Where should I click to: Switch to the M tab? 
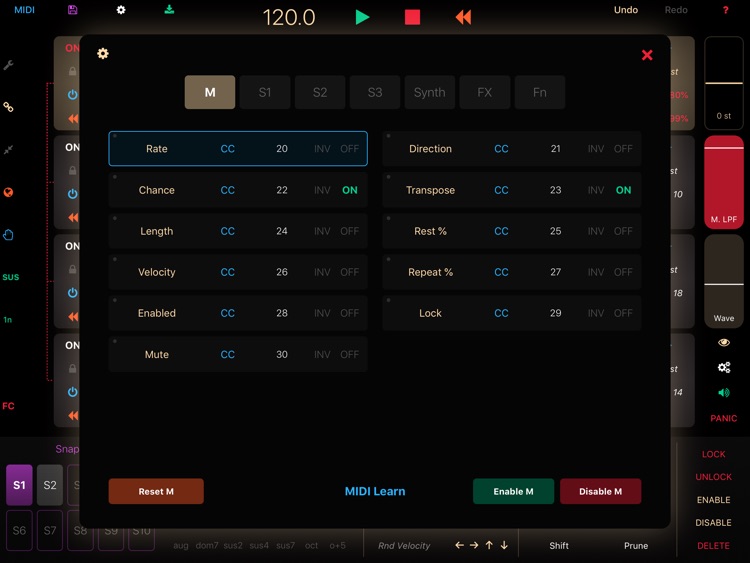(210, 92)
